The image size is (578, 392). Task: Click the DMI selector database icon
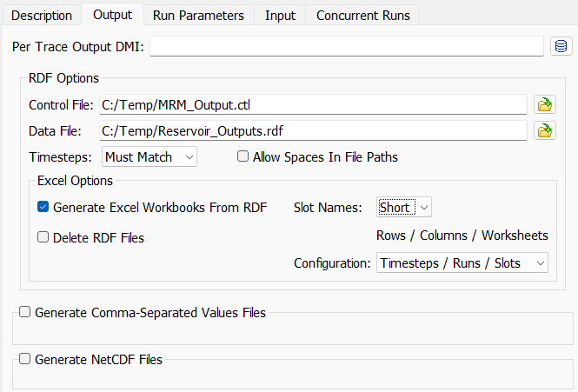coord(561,46)
